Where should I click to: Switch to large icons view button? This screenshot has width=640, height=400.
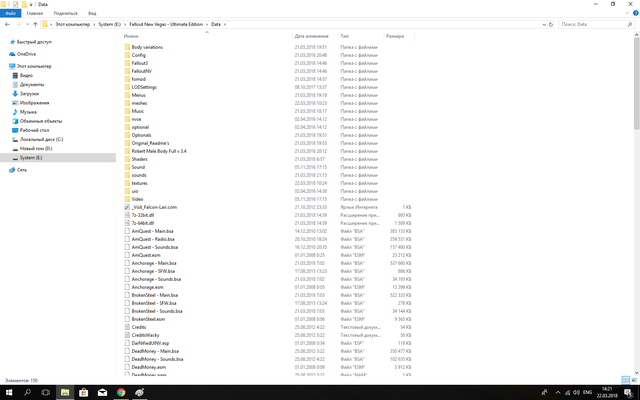click(634, 380)
